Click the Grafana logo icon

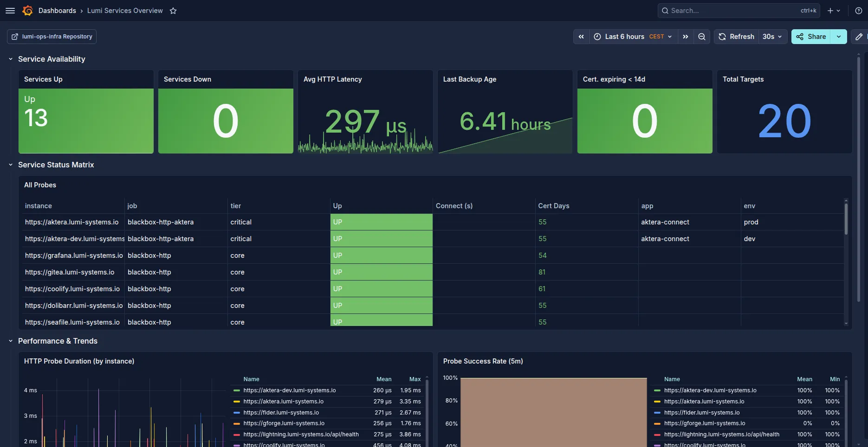(28, 11)
